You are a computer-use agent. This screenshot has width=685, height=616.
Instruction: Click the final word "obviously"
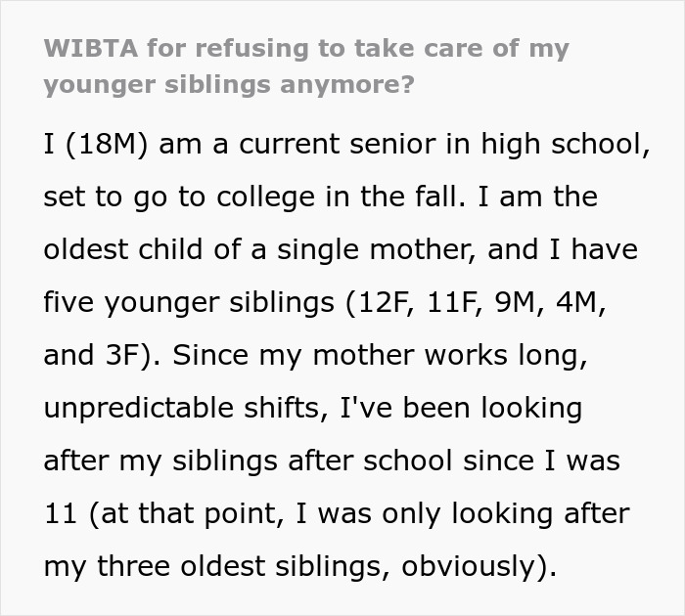click(468, 567)
